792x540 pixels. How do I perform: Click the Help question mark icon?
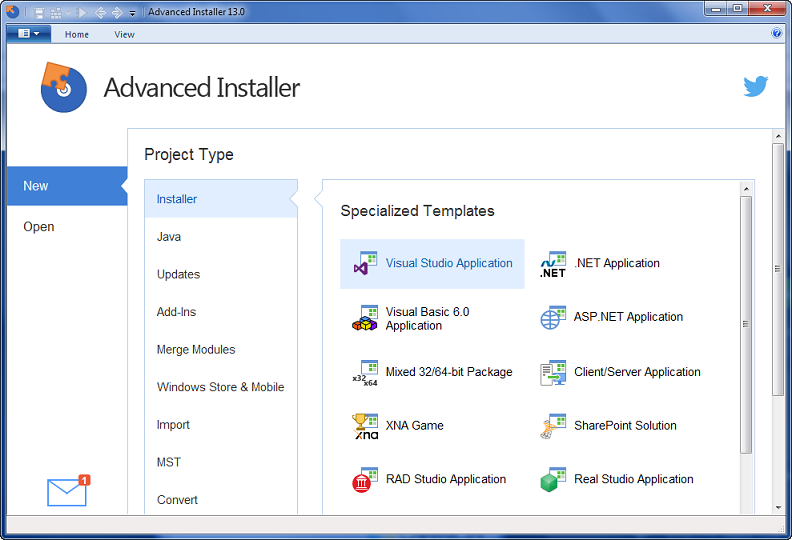click(776, 33)
